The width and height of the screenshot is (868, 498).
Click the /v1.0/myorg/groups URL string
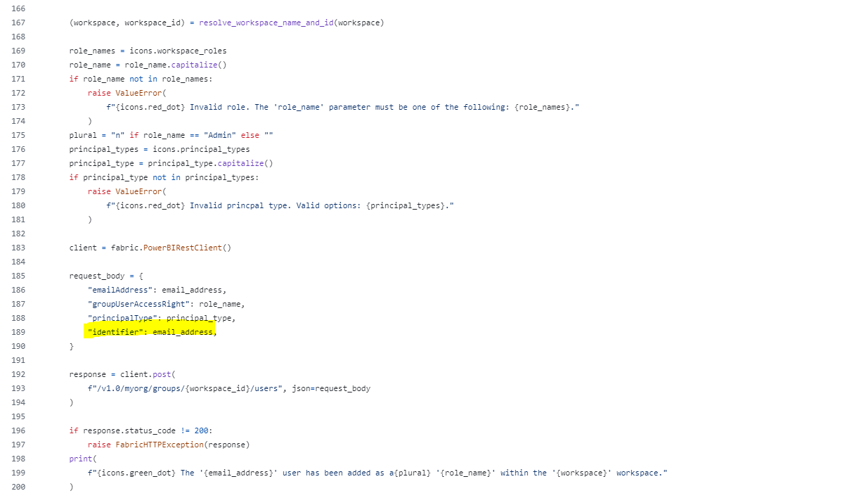[185, 388]
